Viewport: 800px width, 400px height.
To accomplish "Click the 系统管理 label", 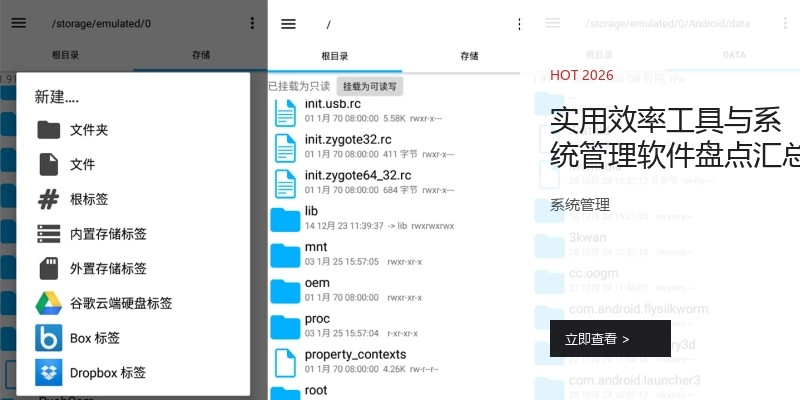I will pyautogui.click(x=580, y=205).
